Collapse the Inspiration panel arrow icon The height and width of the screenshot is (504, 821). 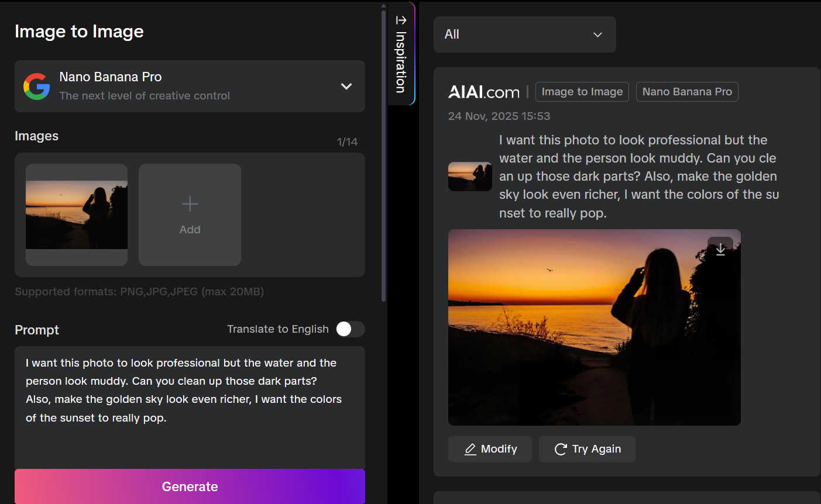401,20
